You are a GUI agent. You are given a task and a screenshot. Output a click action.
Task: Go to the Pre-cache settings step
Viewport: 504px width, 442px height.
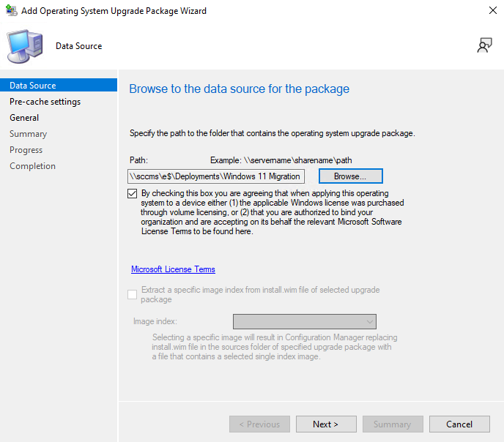[45, 102]
